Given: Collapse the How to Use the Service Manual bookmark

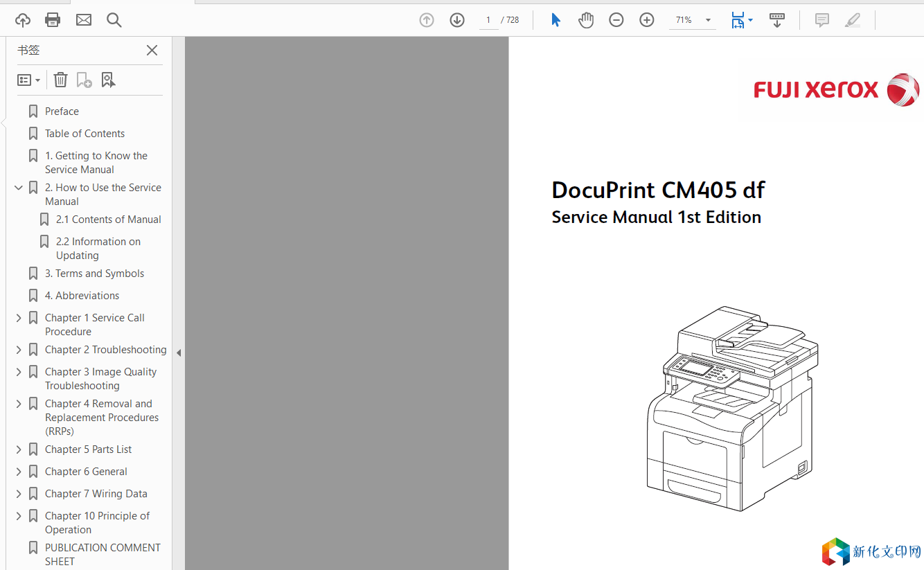Looking at the screenshot, I should point(19,188).
